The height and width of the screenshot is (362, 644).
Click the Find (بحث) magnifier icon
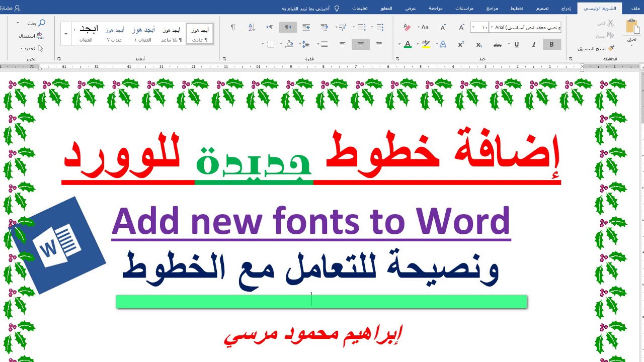pyautogui.click(x=42, y=23)
